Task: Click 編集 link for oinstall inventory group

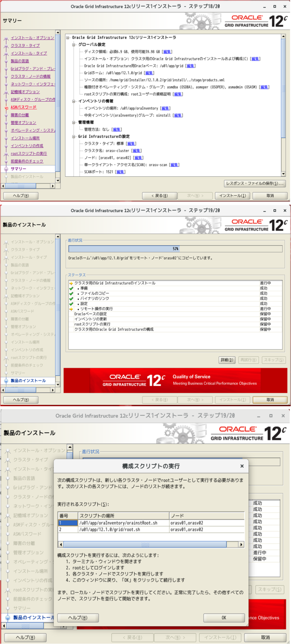Action: pos(178,115)
